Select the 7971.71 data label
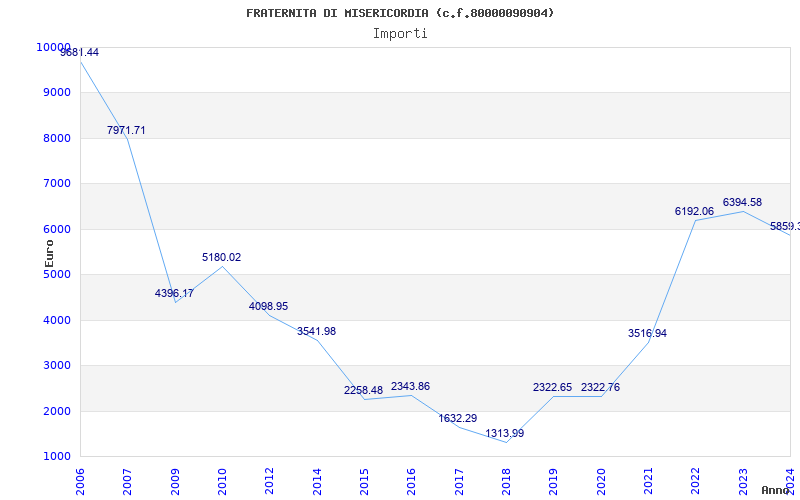Image resolution: width=800 pixels, height=500 pixels. [x=126, y=130]
